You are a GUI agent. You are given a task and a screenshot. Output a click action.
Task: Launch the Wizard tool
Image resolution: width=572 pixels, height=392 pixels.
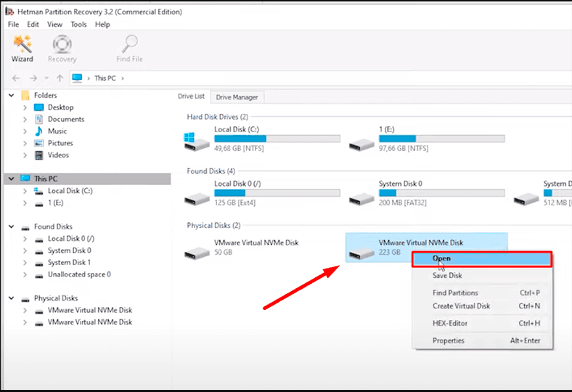coord(23,49)
